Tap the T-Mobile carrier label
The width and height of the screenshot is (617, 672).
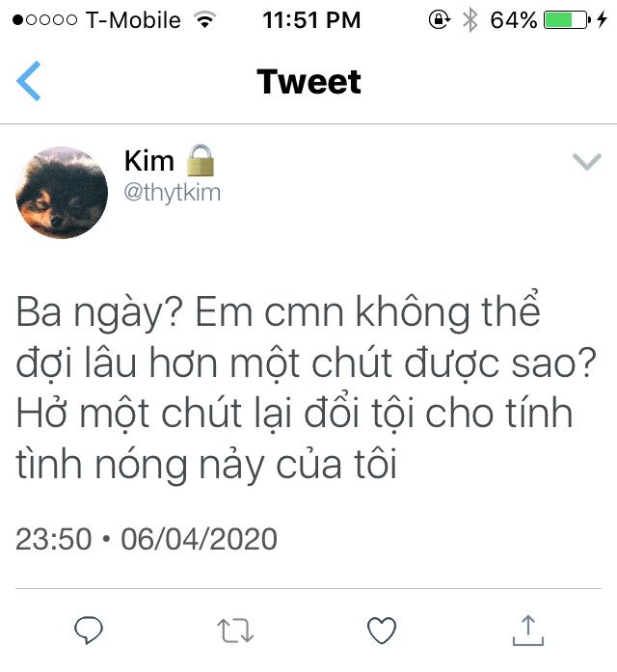[133, 20]
